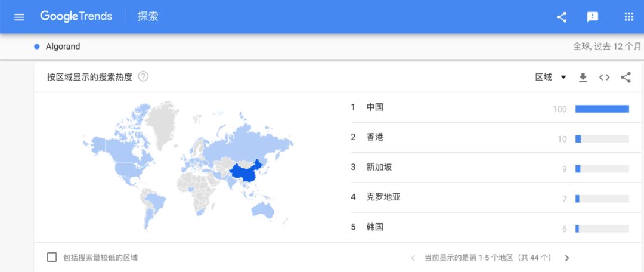Screen dimensions: 644x272
Task: Expand the 区域 dropdown
Action: 551,77
